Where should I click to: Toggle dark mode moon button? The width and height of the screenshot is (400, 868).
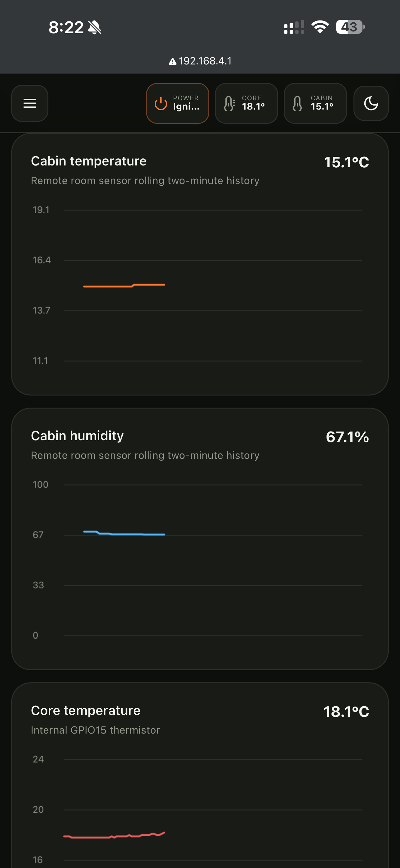click(371, 103)
